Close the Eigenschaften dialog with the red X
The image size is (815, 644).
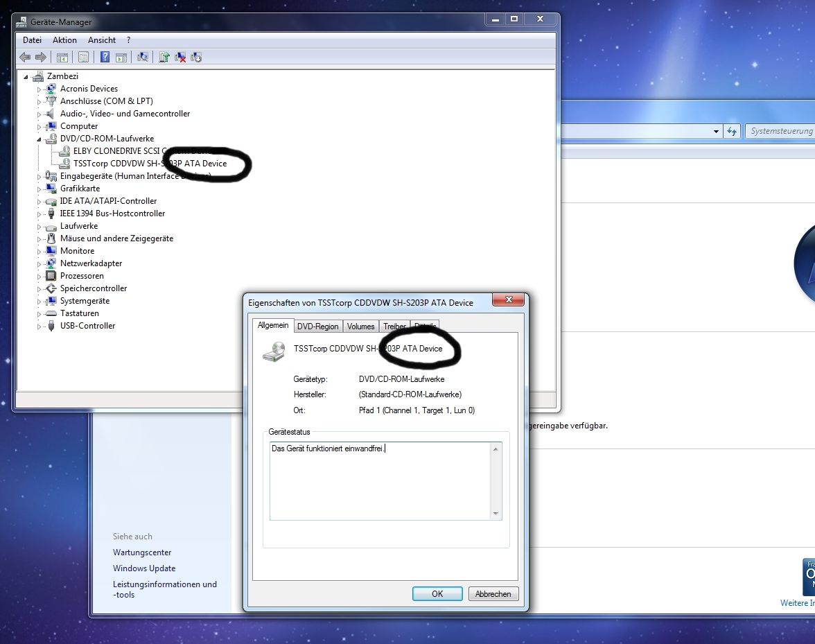[509, 299]
